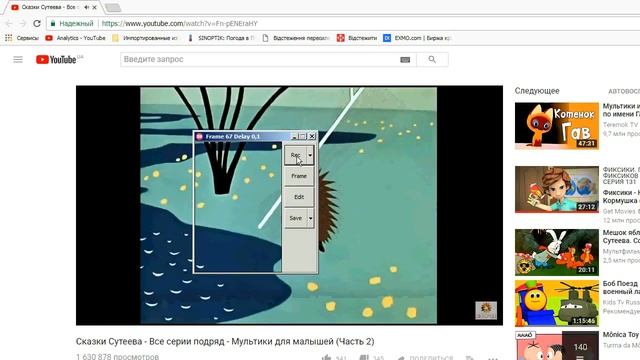Click the video title 'Сказки Сутеева - Все серии подряд'
This screenshot has width=640, height=360.
pyautogui.click(x=225, y=341)
